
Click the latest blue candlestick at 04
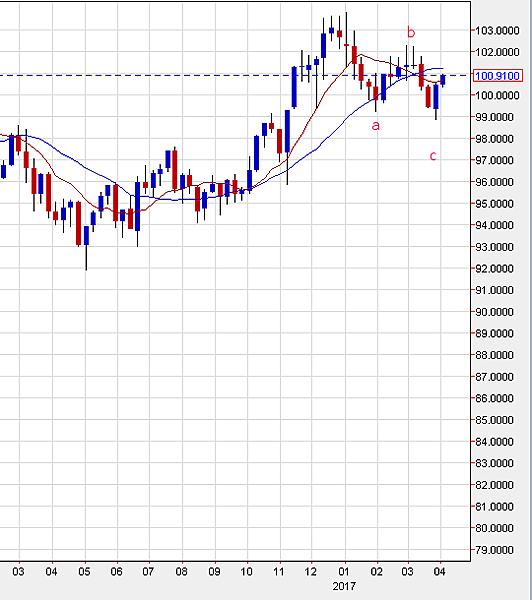[x=443, y=80]
